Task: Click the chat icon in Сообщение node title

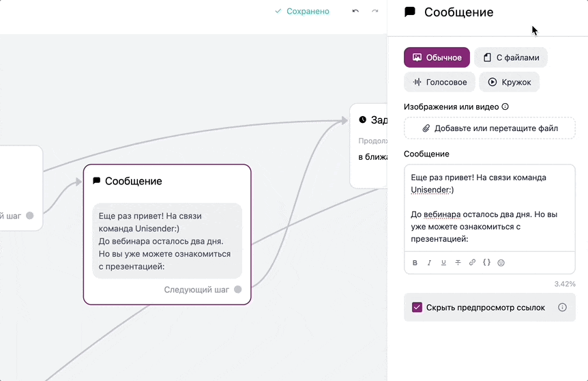Action: pyautogui.click(x=96, y=181)
